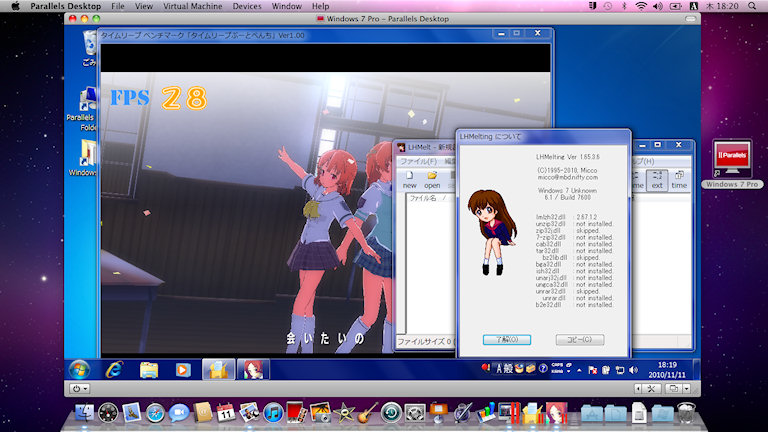Open iTunes from the Dock
The width and height of the screenshot is (768, 432).
coord(273,413)
